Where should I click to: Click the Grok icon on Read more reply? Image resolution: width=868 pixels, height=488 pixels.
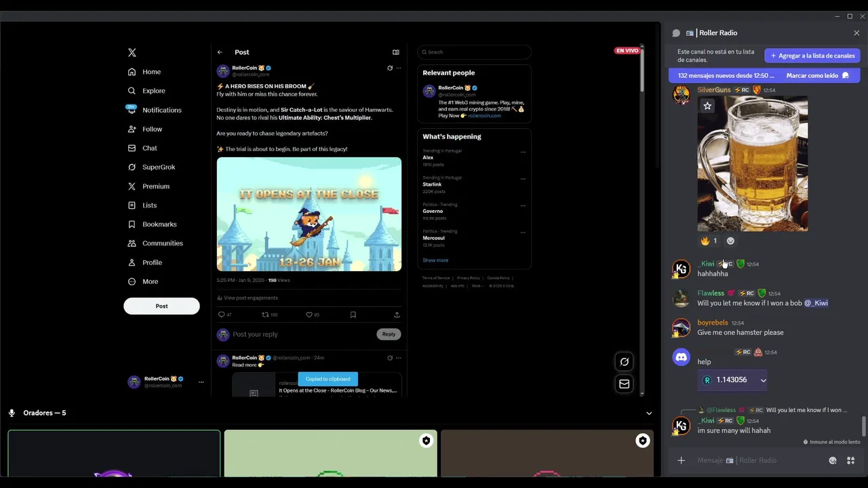(390, 358)
